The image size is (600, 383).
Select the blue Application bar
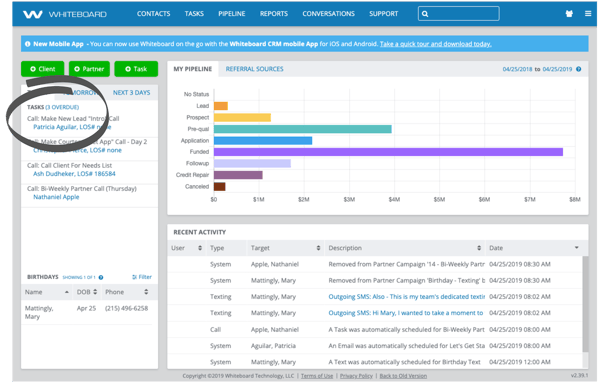coord(263,140)
